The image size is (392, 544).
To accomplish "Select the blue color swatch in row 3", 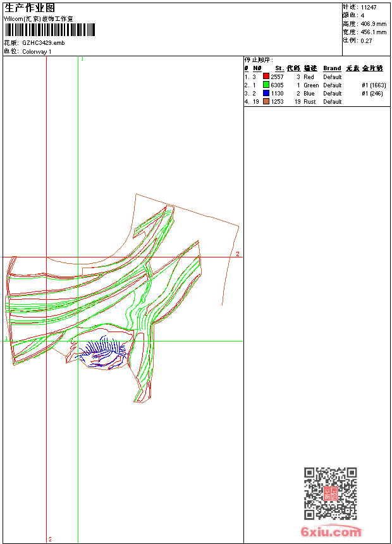I will point(266,93).
